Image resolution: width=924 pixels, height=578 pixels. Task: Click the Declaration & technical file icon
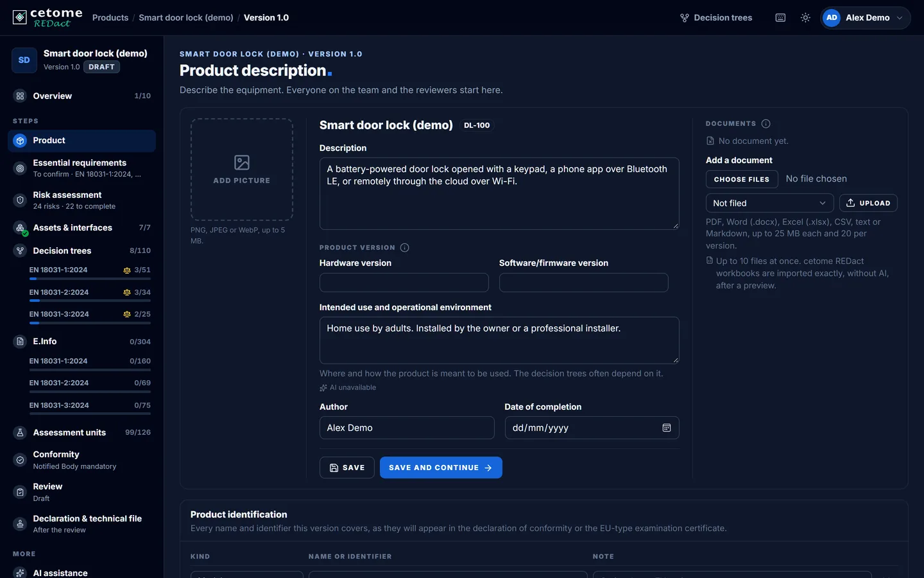pyautogui.click(x=21, y=524)
